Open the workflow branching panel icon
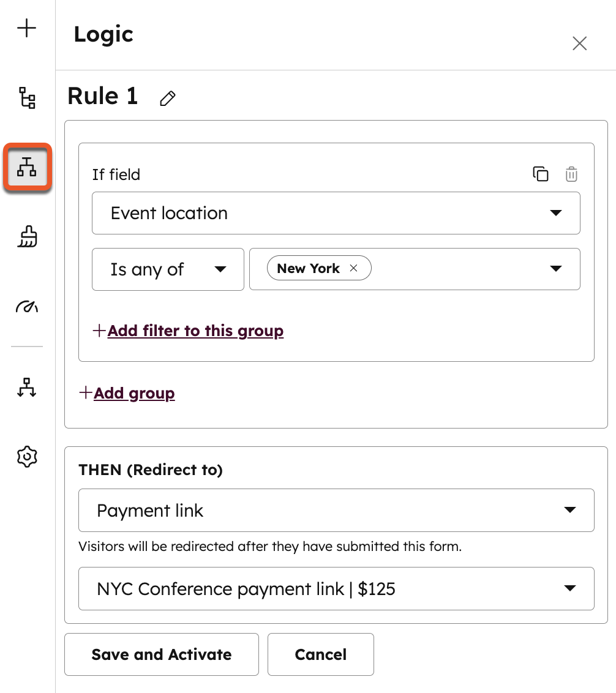 click(27, 388)
